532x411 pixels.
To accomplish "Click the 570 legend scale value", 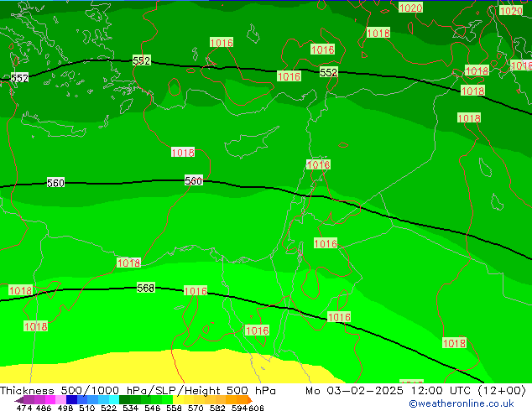I will click(x=196, y=408).
